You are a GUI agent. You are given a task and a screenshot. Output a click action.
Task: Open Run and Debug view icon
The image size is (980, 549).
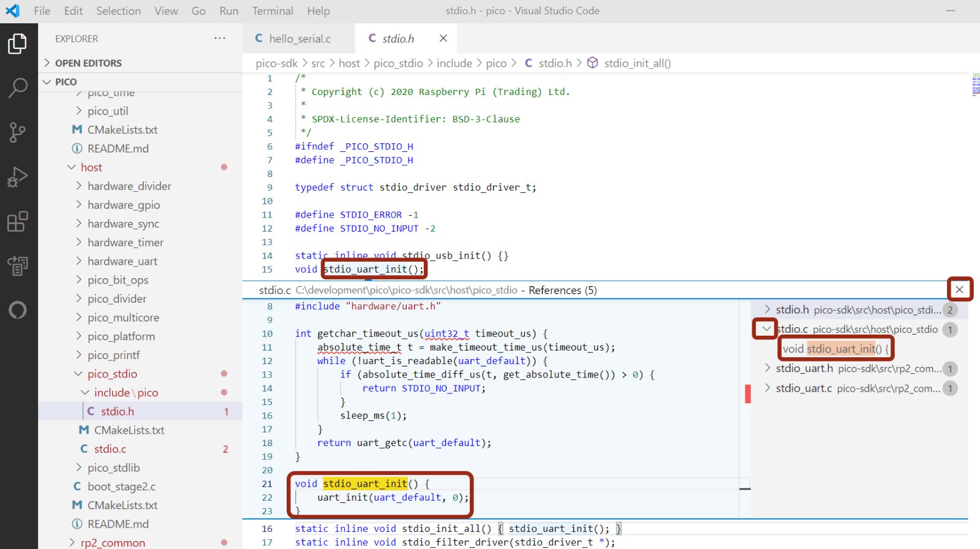tap(17, 177)
